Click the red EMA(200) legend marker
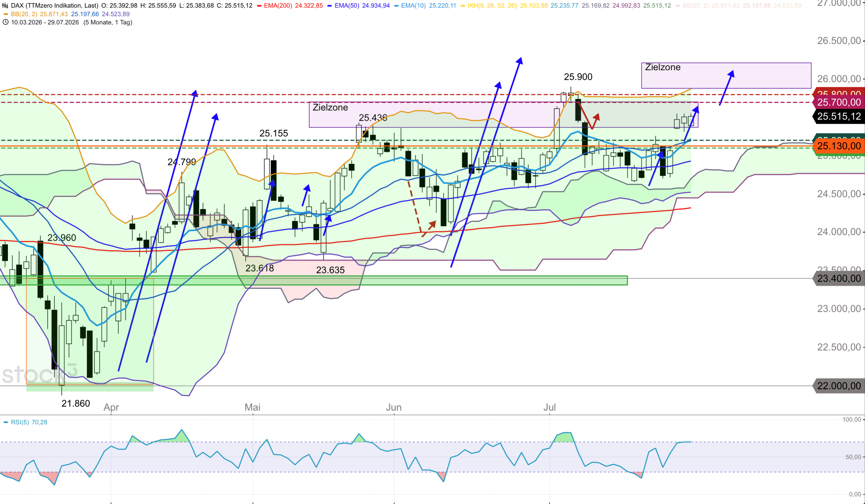The image size is (865, 504). (x=259, y=5)
